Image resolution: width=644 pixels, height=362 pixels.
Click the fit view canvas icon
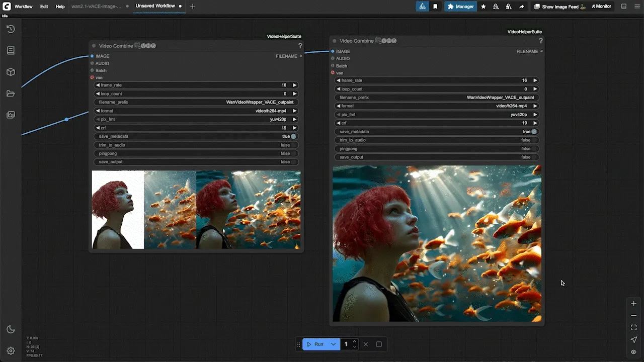coord(634,328)
